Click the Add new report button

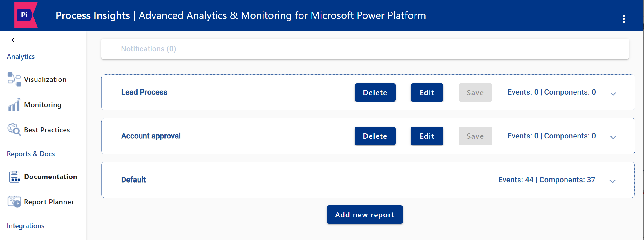click(x=365, y=214)
